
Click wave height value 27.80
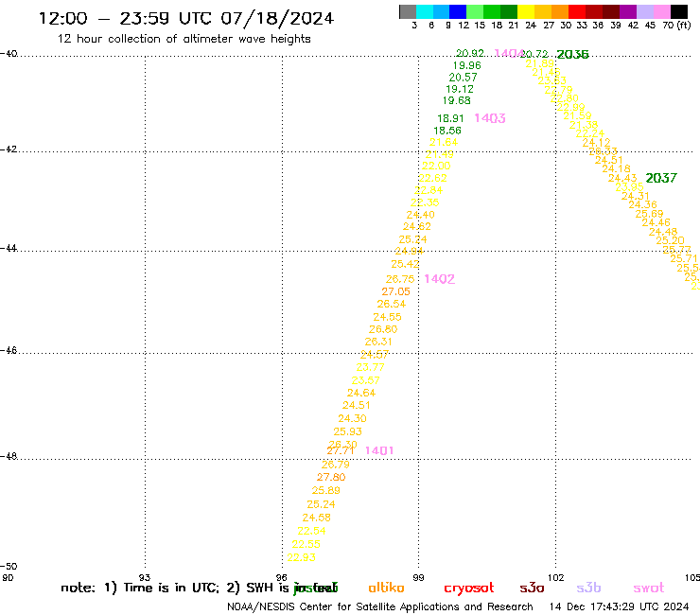click(x=331, y=477)
